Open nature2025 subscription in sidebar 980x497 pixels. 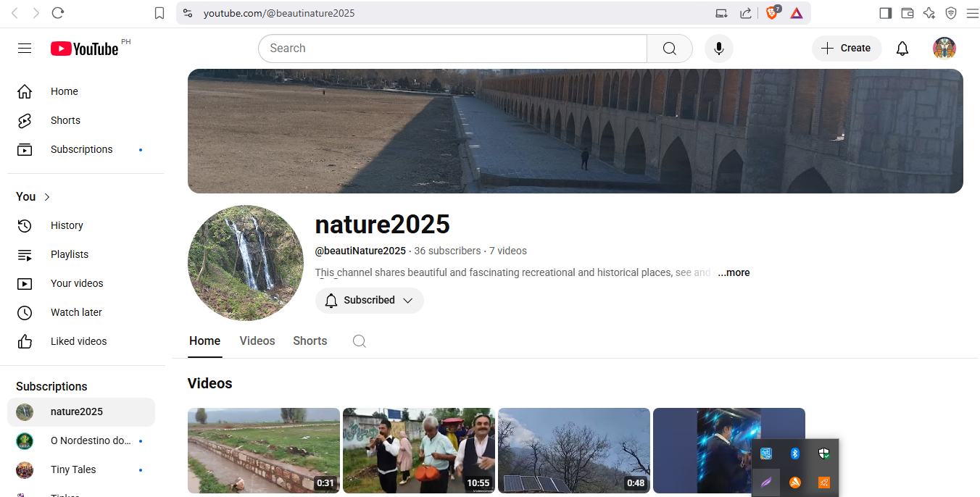tap(81, 412)
